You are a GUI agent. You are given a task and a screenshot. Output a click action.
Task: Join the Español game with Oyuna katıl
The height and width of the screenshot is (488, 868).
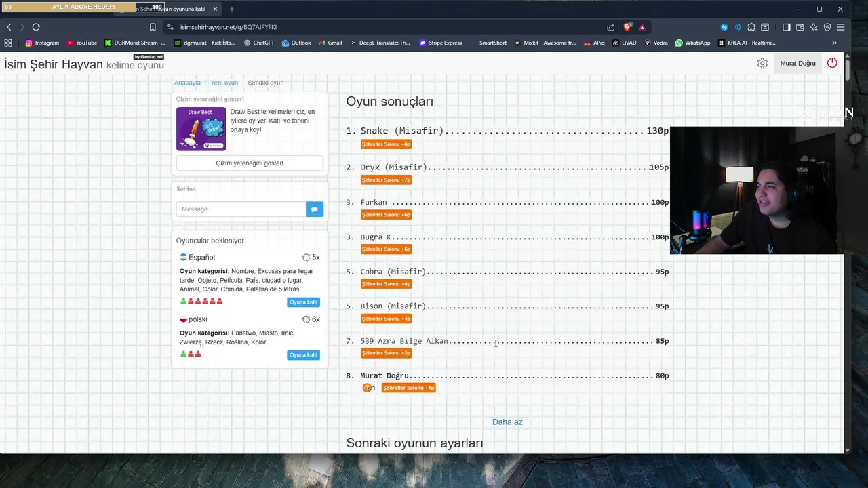tap(303, 302)
